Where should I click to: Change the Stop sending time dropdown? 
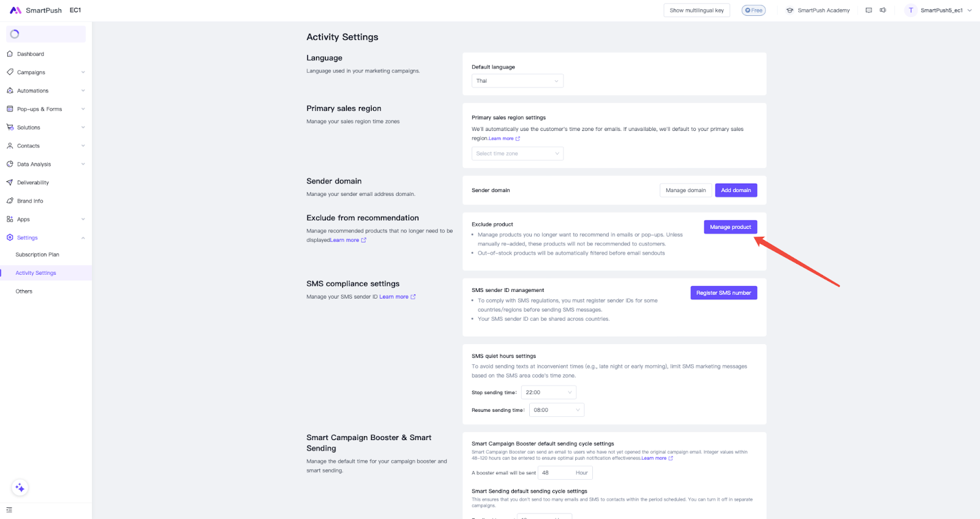point(548,392)
